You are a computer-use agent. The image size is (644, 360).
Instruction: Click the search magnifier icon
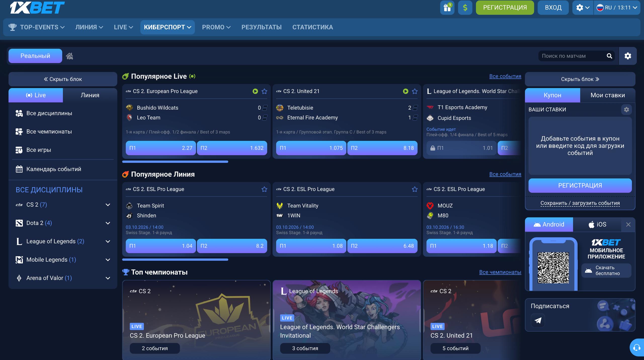(609, 56)
